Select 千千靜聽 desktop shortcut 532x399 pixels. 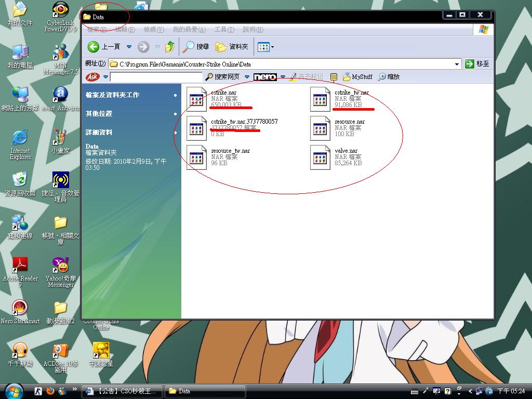coord(20,354)
